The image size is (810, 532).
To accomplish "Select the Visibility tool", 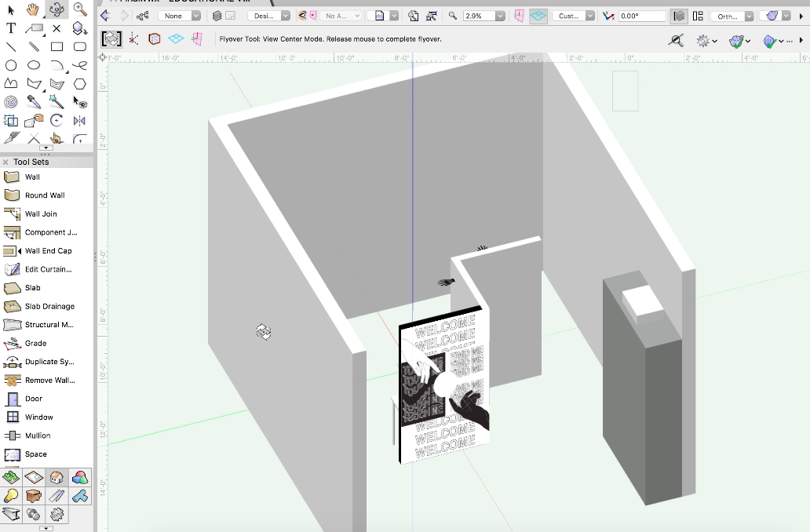I will point(79,102).
